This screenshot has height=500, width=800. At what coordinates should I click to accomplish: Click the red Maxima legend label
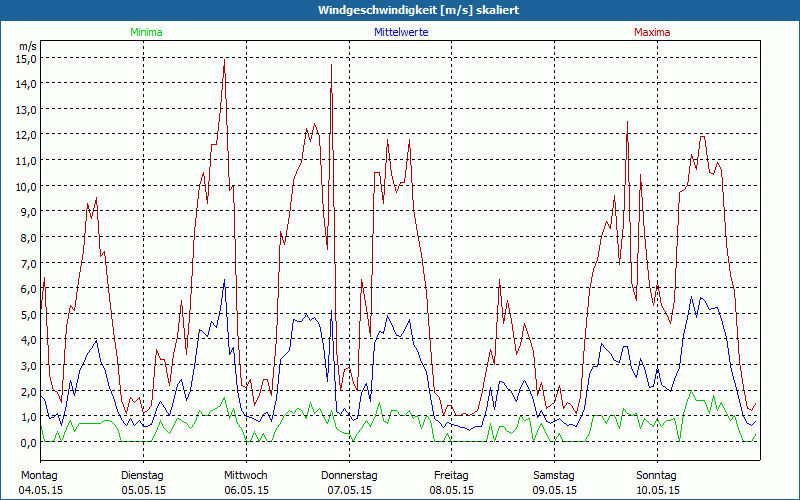click(x=652, y=32)
